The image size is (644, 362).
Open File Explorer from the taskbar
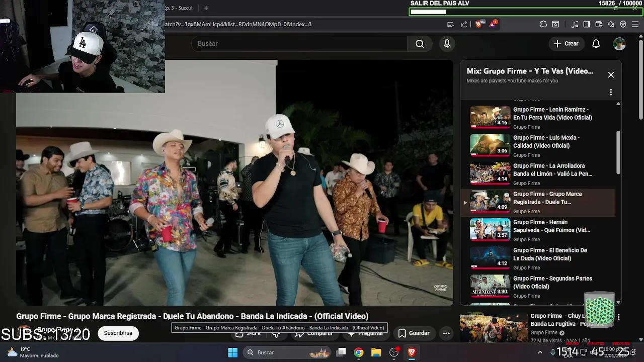(x=376, y=352)
